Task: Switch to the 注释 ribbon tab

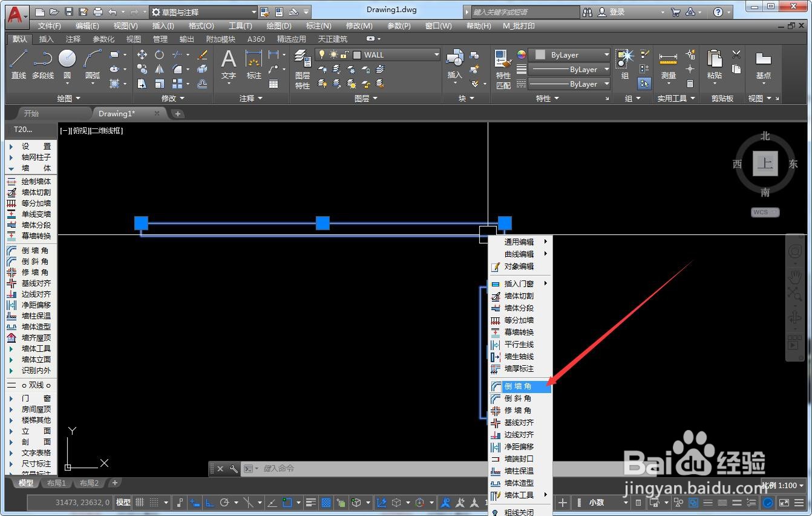Action: (73, 39)
